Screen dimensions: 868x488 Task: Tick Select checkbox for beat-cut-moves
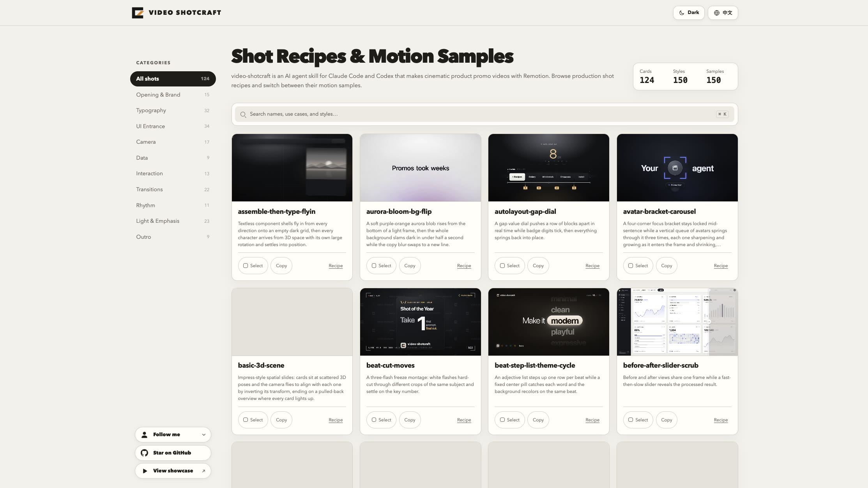tap(374, 420)
